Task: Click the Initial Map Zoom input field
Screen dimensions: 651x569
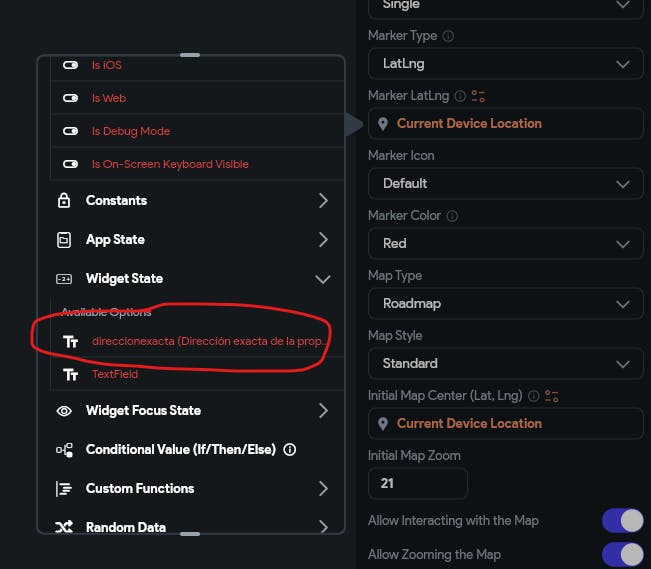Action: click(417, 484)
